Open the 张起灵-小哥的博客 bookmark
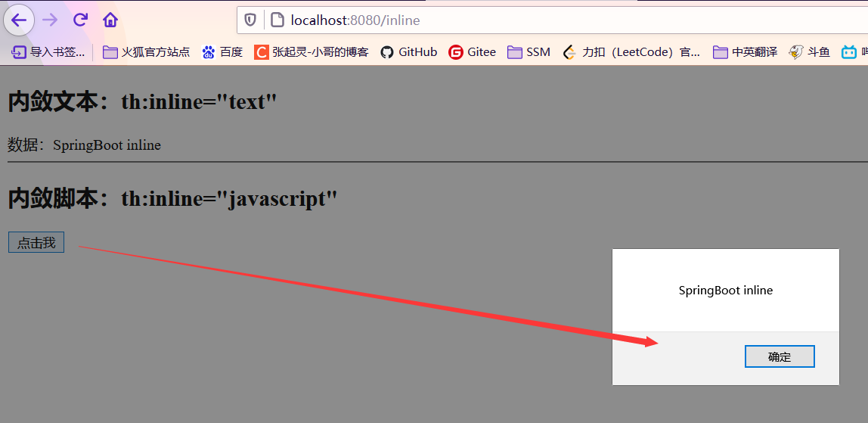868x423 pixels. 311,52
